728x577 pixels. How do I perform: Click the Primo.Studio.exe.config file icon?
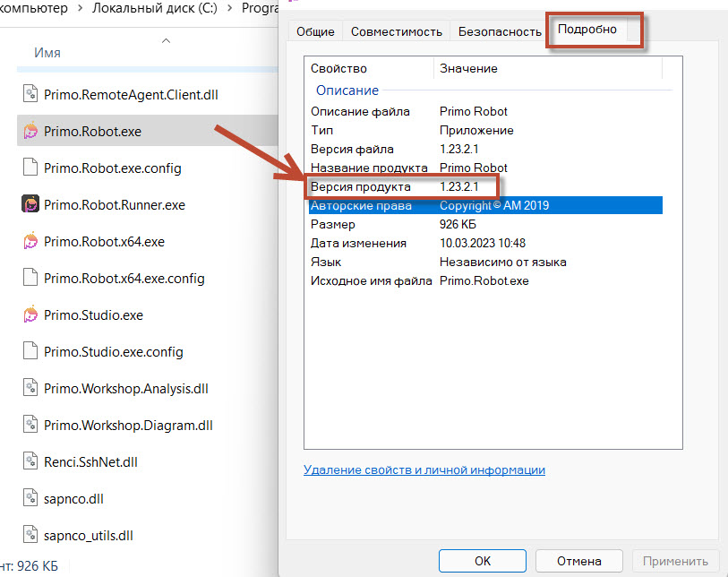tap(30, 350)
